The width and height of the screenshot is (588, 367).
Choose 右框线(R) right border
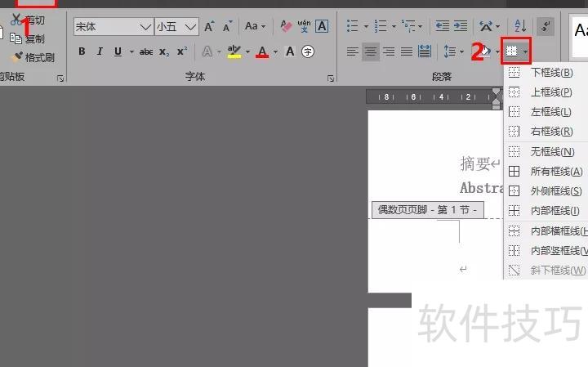tap(546, 132)
